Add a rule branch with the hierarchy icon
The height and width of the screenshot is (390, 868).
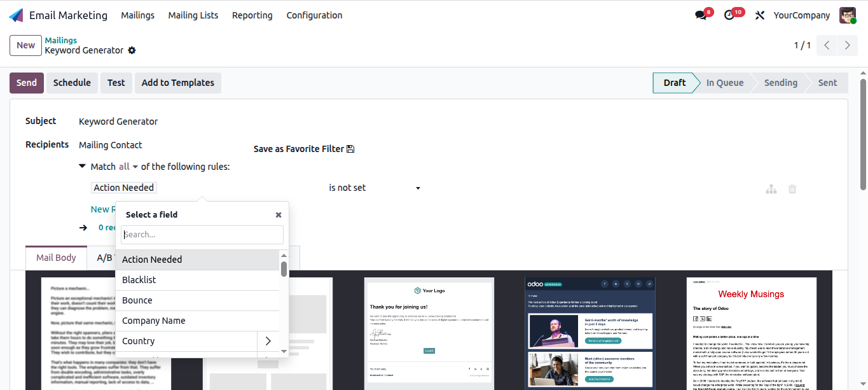click(771, 189)
